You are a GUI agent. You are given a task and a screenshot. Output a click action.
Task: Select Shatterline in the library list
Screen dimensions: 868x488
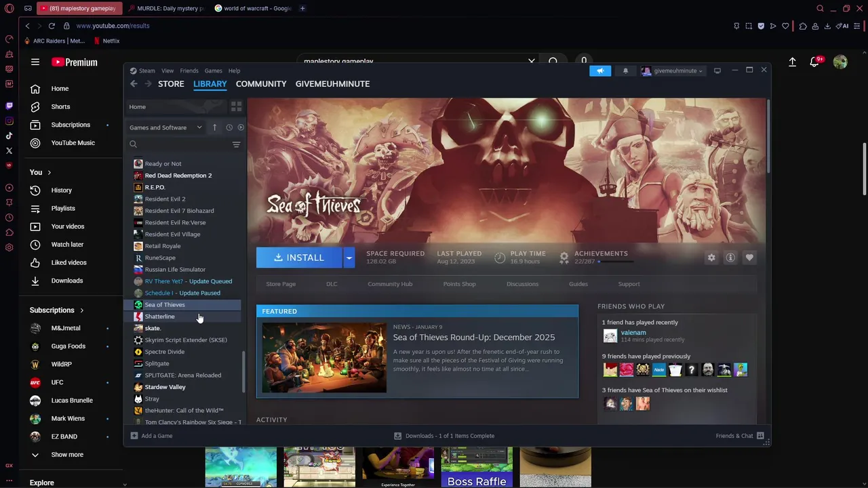pos(159,317)
